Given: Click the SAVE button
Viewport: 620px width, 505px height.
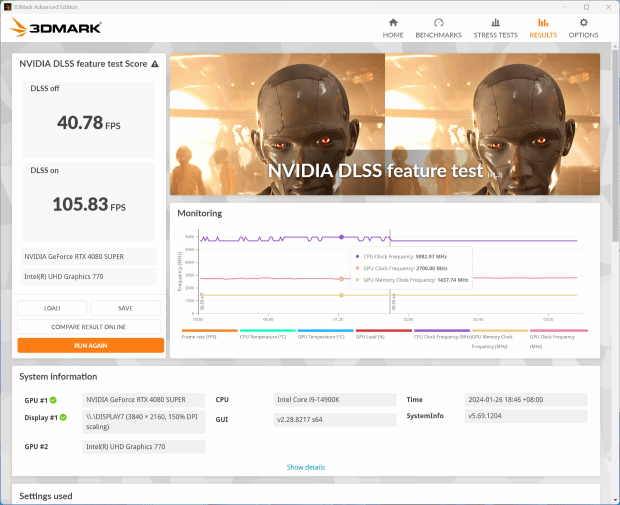Looking at the screenshot, I should click(125, 308).
